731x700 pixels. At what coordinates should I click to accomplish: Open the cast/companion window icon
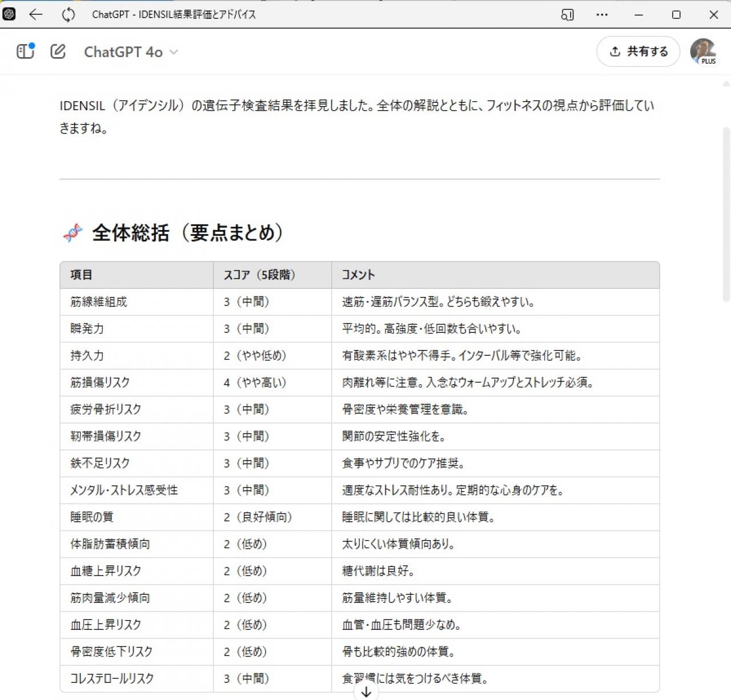567,15
